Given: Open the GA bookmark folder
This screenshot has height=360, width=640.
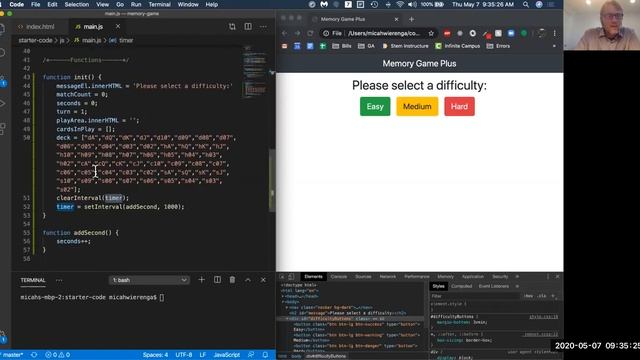Looking at the screenshot, I should point(366,46).
